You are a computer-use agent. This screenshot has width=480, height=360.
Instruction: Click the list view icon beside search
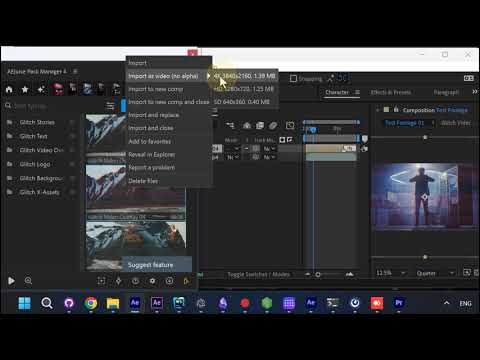coord(110,106)
